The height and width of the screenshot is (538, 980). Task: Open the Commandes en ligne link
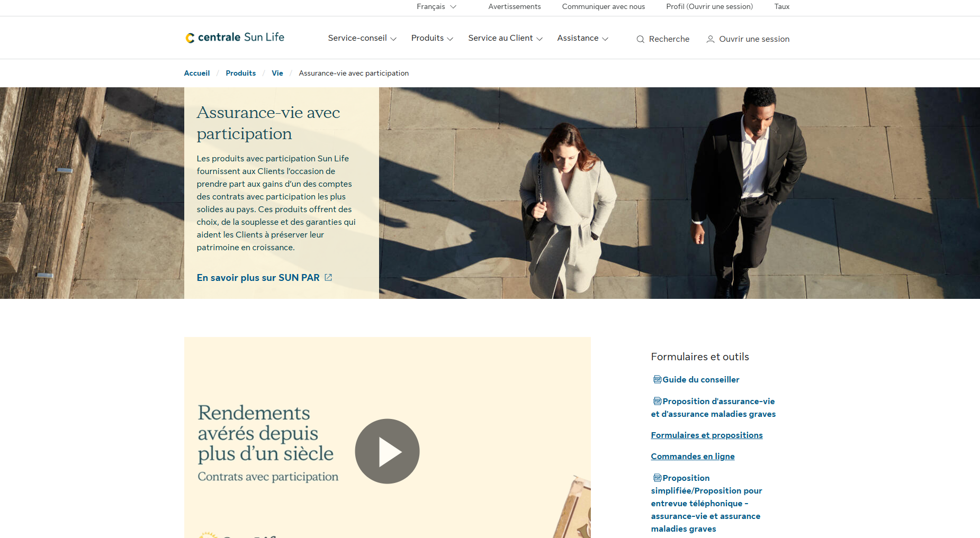693,457
